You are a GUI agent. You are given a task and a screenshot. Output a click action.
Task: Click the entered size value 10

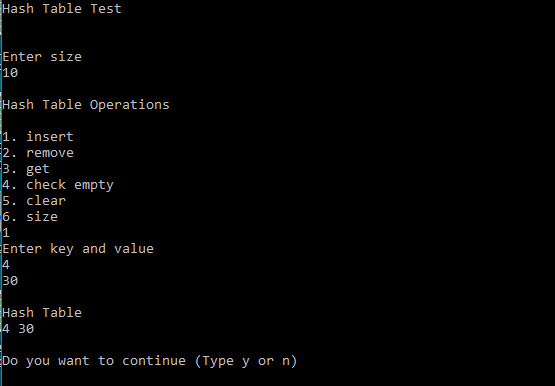(10, 73)
